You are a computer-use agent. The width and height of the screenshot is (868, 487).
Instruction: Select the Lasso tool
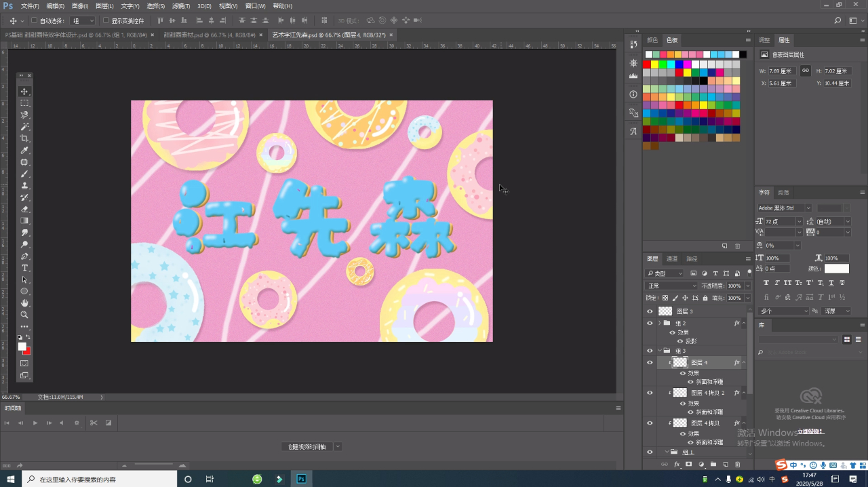click(x=24, y=115)
